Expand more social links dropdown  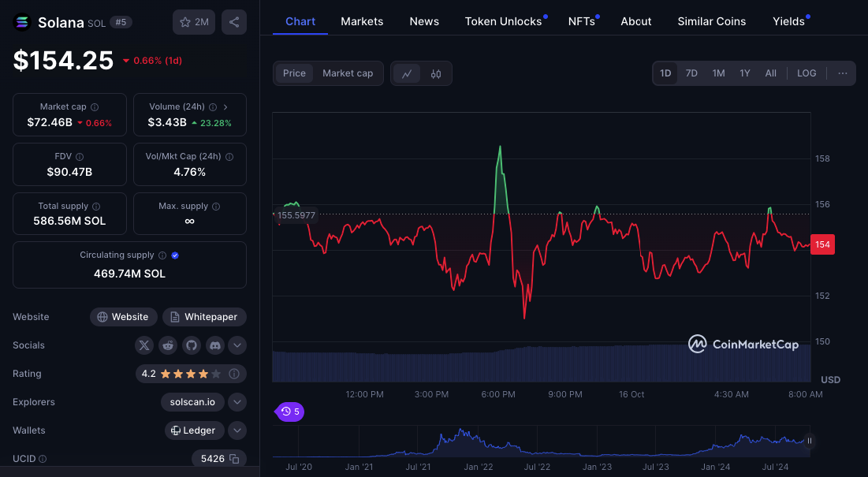tap(237, 345)
